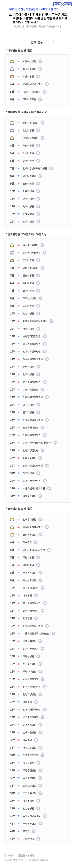Viewport: 74px width, 868px height.
Task: Open the home icon next to 전남대병원
Action: pos(38,130)
